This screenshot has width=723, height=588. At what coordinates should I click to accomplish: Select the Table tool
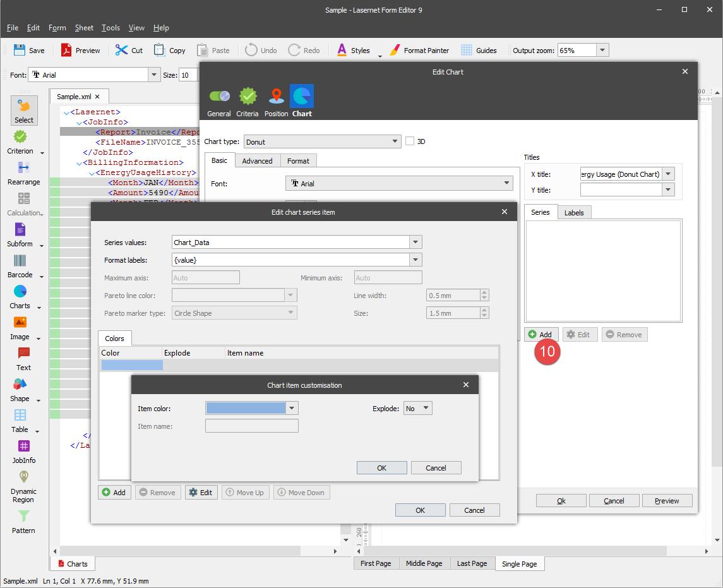(x=20, y=421)
